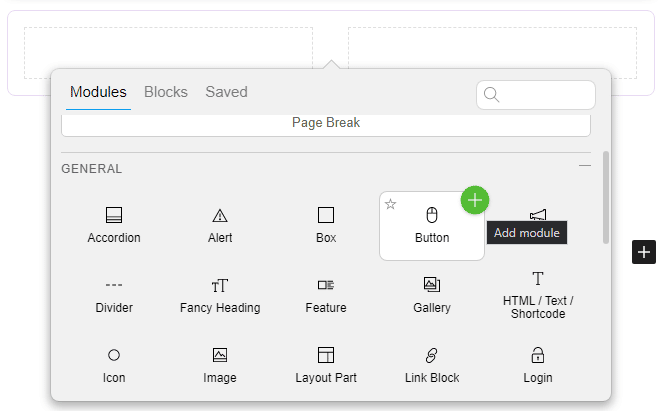Screen dimensions: 669x411
Task: Insert the Gallery module
Action: 432,294
